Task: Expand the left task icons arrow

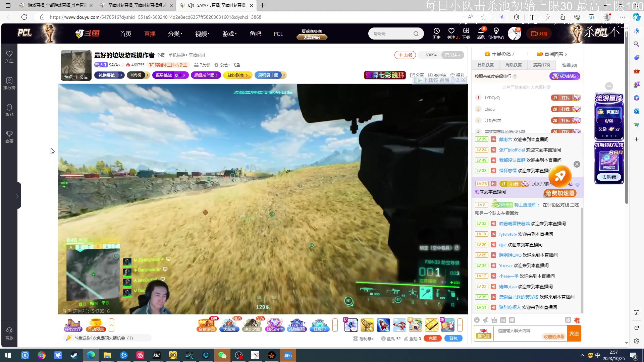Action: pos(111,325)
